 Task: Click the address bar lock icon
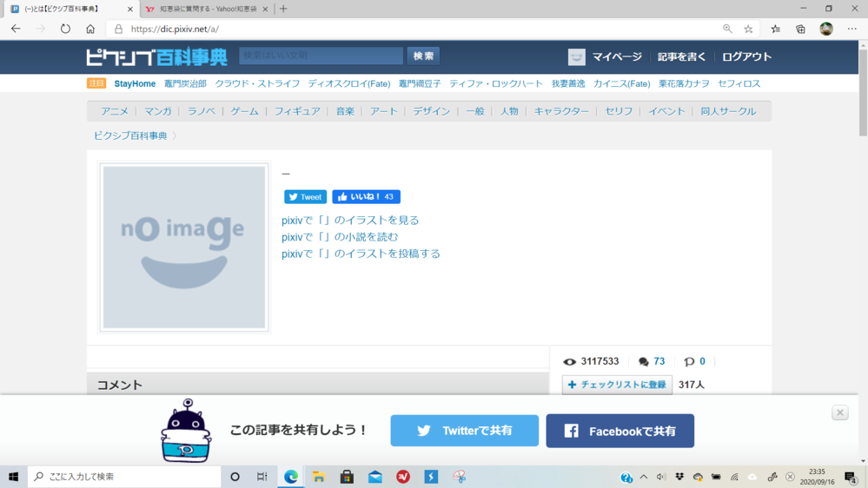coord(118,29)
